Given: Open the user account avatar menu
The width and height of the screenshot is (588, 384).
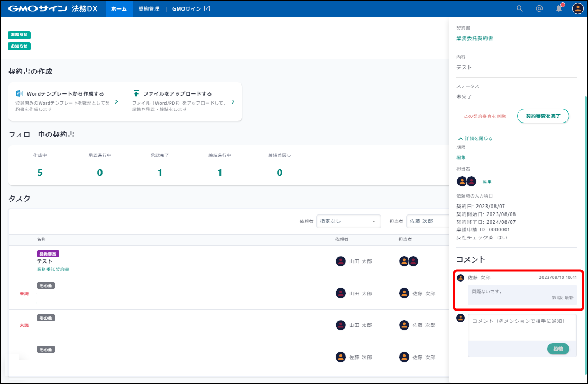Looking at the screenshot, I should point(577,9).
